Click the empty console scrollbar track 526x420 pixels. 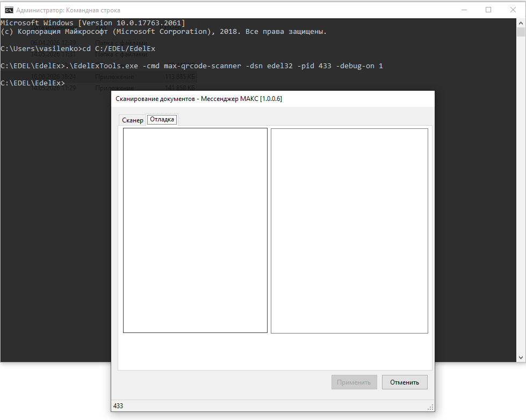coord(521,194)
